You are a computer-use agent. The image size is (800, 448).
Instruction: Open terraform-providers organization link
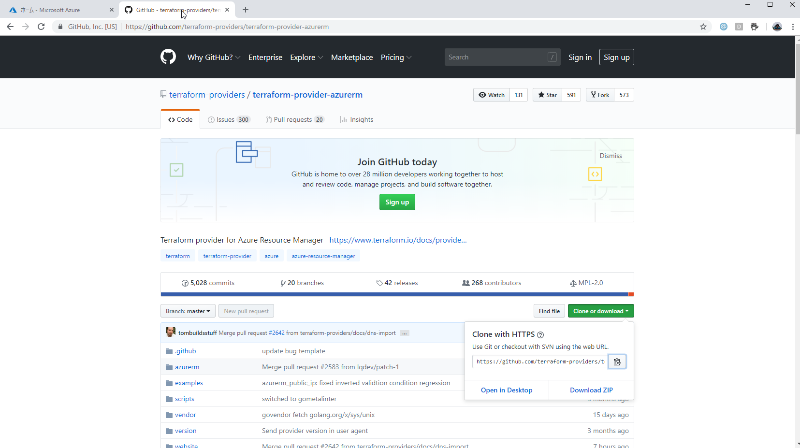point(207,95)
